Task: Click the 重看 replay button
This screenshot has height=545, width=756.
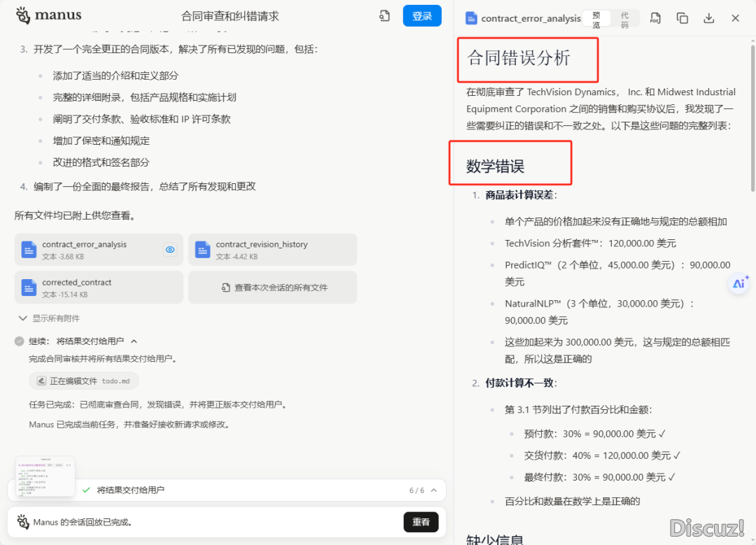Action: (421, 522)
